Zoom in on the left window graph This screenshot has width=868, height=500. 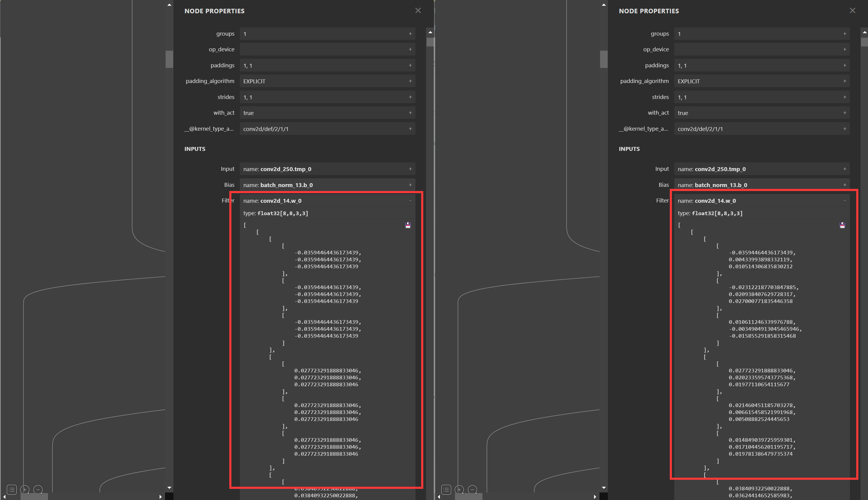(25, 489)
